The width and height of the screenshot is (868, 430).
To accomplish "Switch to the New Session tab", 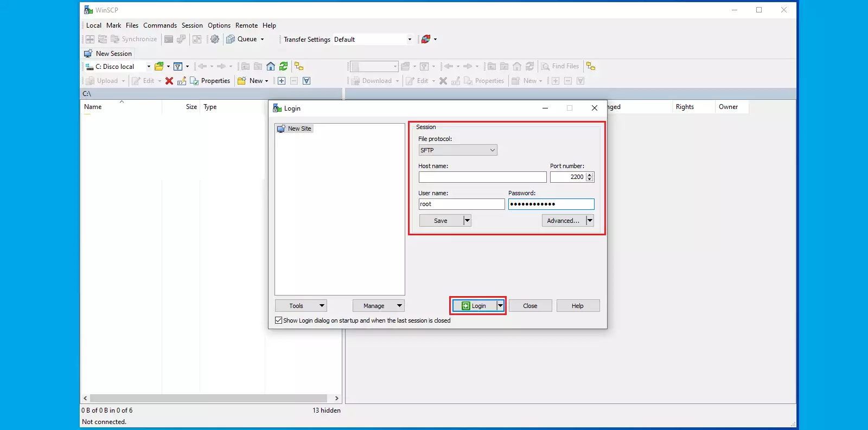I will 108,54.
